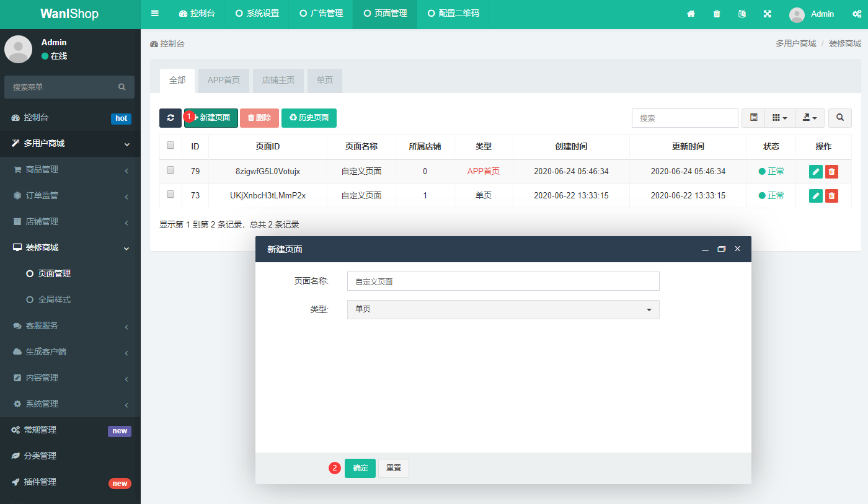The height and width of the screenshot is (504, 868).
Task: Collapse the 装修商城 sidebar menu
Action: (x=70, y=247)
